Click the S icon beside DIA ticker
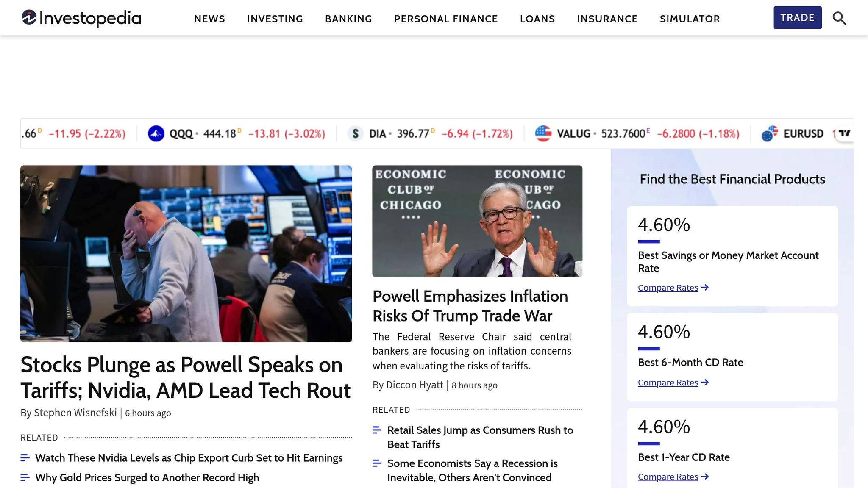 (x=356, y=133)
